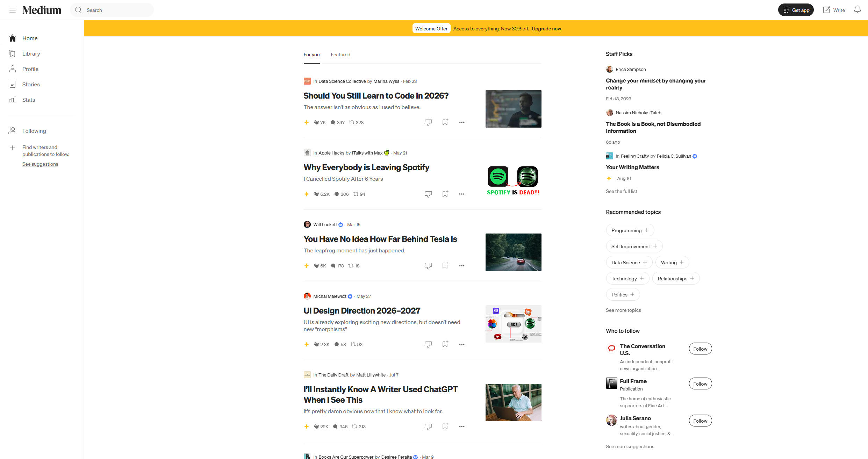The image size is (868, 459).
Task: Open 'Why Everybody is Leaving Spotify' headline
Action: point(366,167)
